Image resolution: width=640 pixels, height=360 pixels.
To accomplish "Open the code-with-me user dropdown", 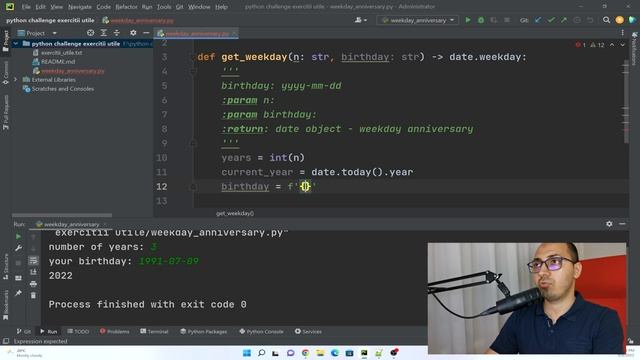I will [361, 20].
